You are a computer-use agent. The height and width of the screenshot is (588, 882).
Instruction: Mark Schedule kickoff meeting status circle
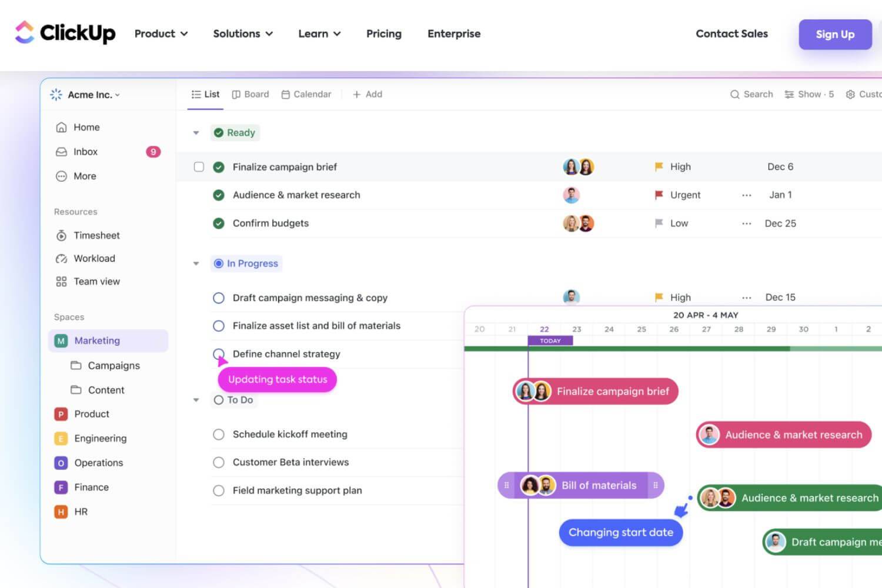[x=219, y=435]
